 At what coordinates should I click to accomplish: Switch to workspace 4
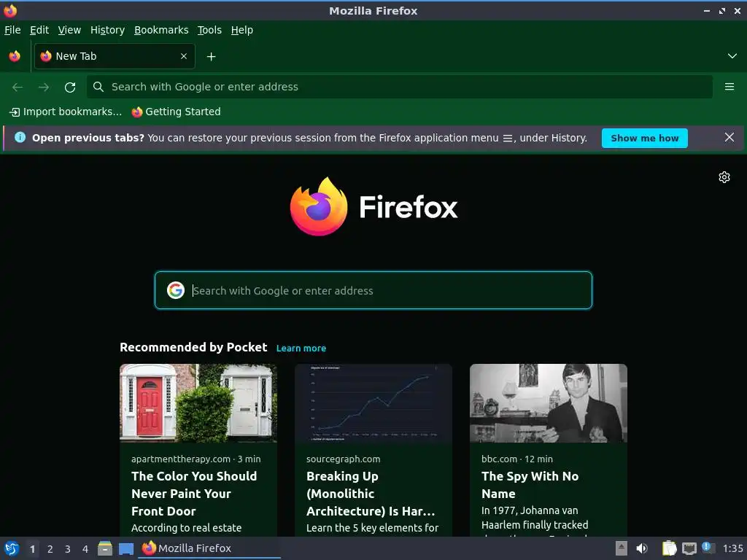click(85, 549)
